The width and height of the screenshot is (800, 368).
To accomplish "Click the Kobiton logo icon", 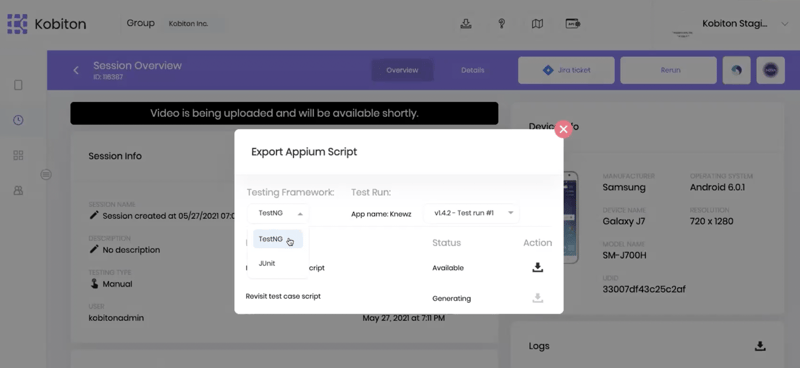I will pyautogui.click(x=17, y=24).
